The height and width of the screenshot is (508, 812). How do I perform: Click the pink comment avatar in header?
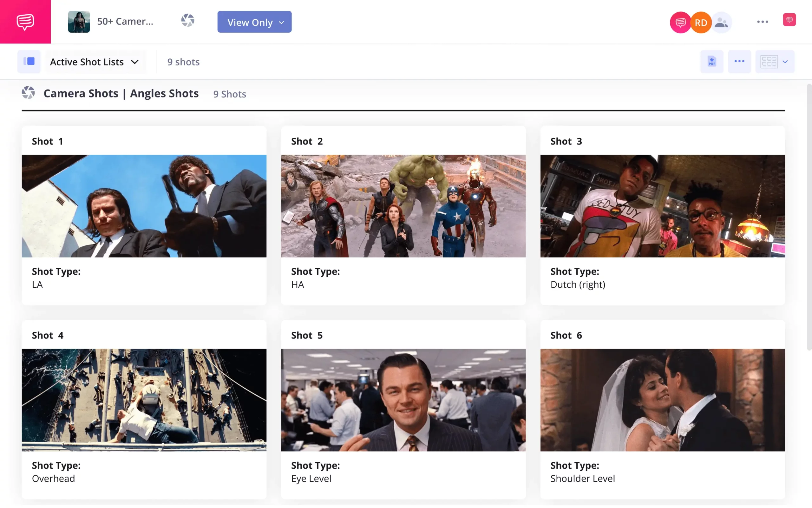[x=680, y=23]
